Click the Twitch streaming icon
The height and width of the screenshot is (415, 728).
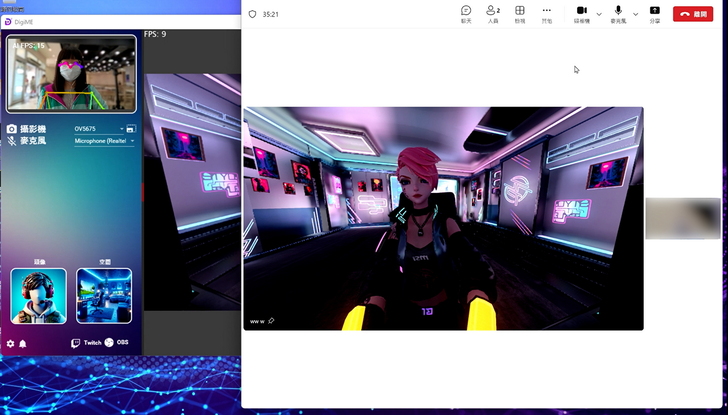(x=76, y=343)
